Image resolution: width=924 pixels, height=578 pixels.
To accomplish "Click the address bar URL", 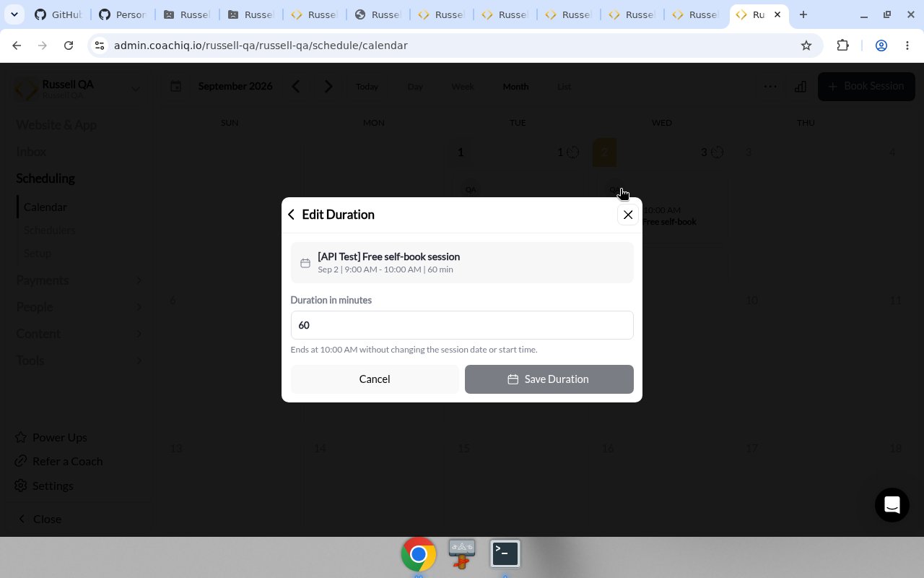I will [x=261, y=46].
